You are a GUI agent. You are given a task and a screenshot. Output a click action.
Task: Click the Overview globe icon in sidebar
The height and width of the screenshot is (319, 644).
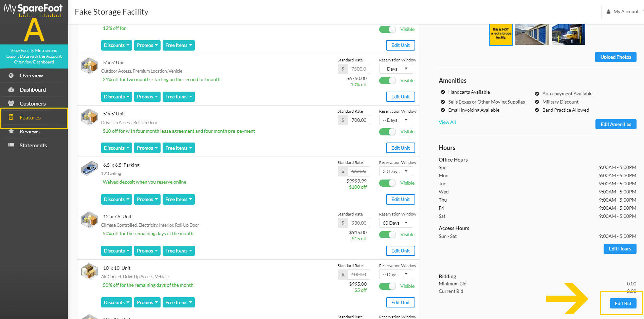[11, 75]
